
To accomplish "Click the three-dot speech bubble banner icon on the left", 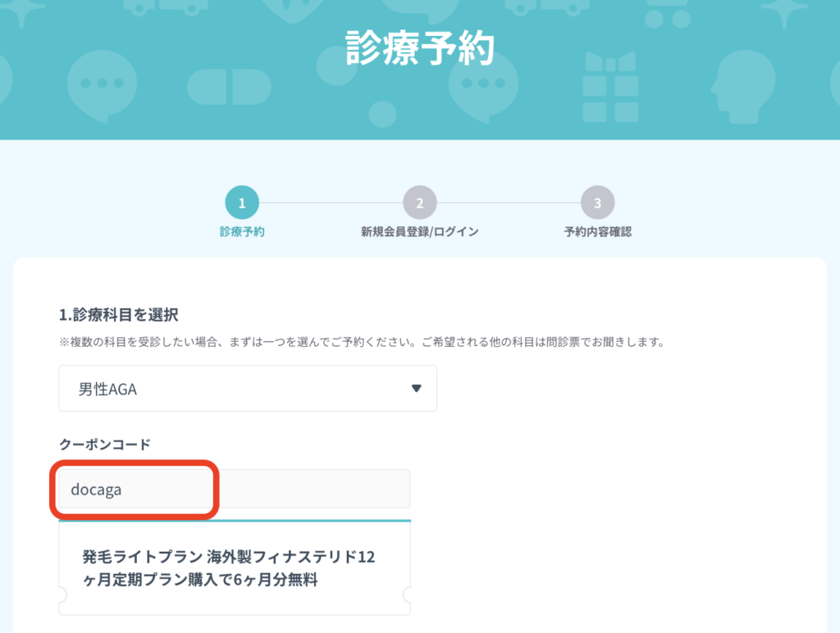I will pyautogui.click(x=102, y=85).
